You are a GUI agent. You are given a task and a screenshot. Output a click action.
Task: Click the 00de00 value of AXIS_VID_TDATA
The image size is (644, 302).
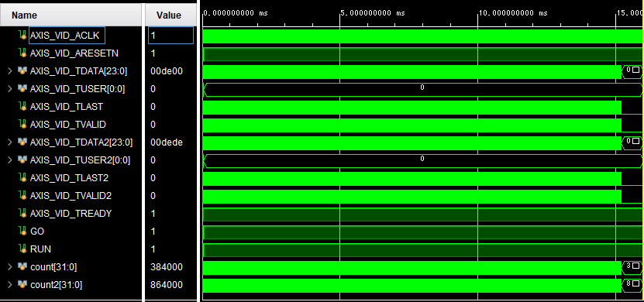pos(167,71)
